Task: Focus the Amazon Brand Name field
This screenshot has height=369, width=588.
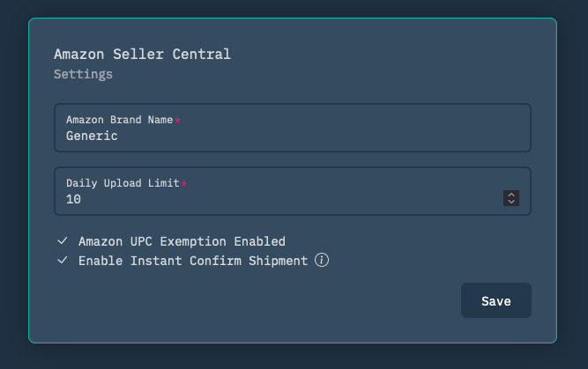Action: [293, 128]
